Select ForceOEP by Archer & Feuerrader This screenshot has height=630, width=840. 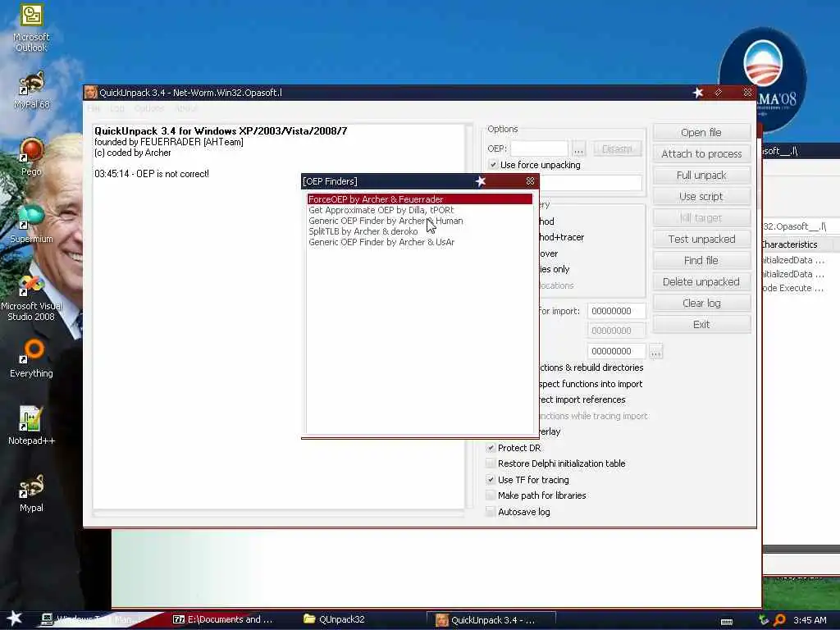click(420, 199)
